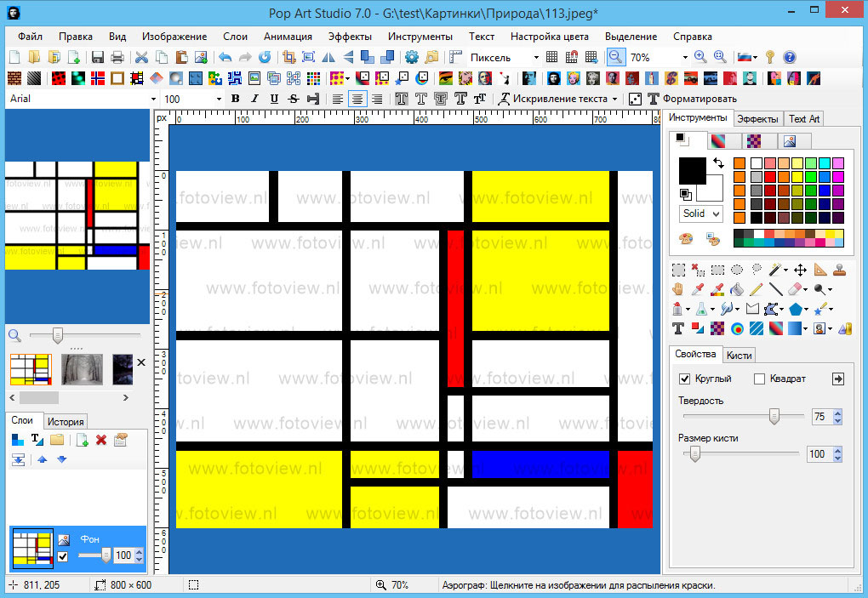The height and width of the screenshot is (598, 868).
Task: Apply the brick wall effect icon
Action: [x=14, y=78]
